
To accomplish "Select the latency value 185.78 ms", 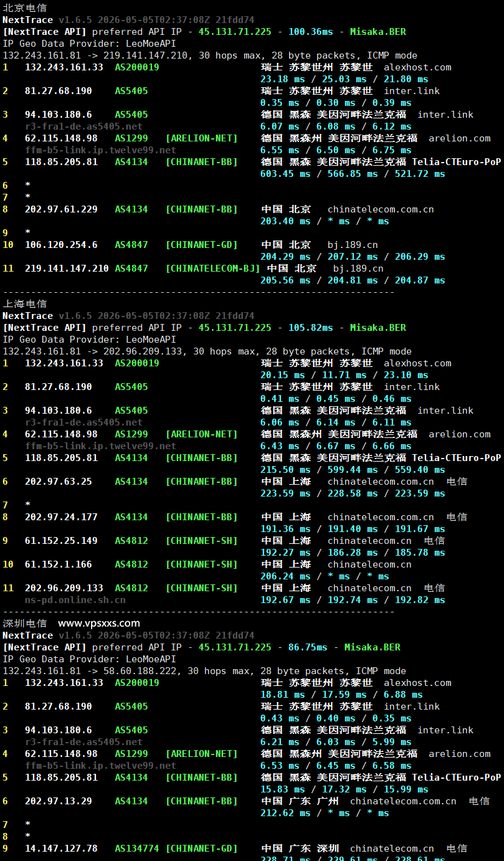I will pyautogui.click(x=420, y=553).
